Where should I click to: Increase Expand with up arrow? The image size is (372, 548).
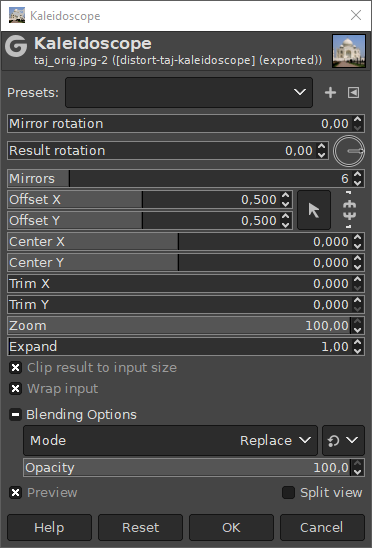[x=357, y=342]
